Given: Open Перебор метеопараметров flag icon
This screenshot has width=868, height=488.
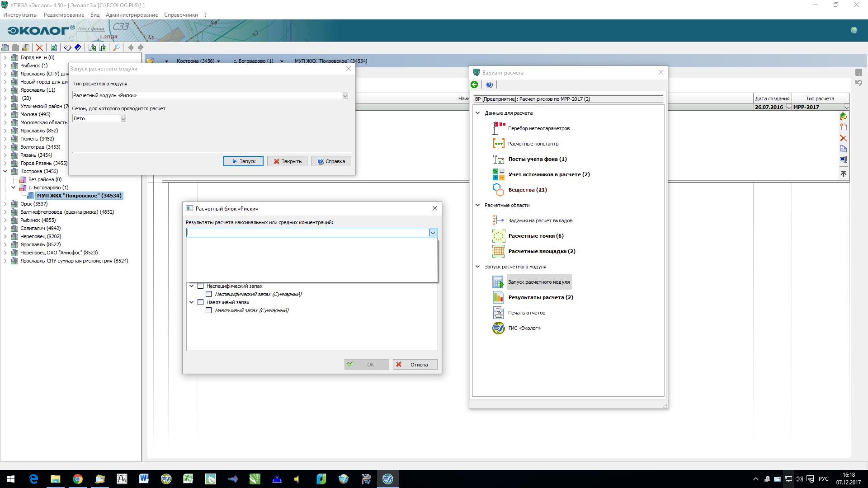Looking at the screenshot, I should click(x=498, y=128).
